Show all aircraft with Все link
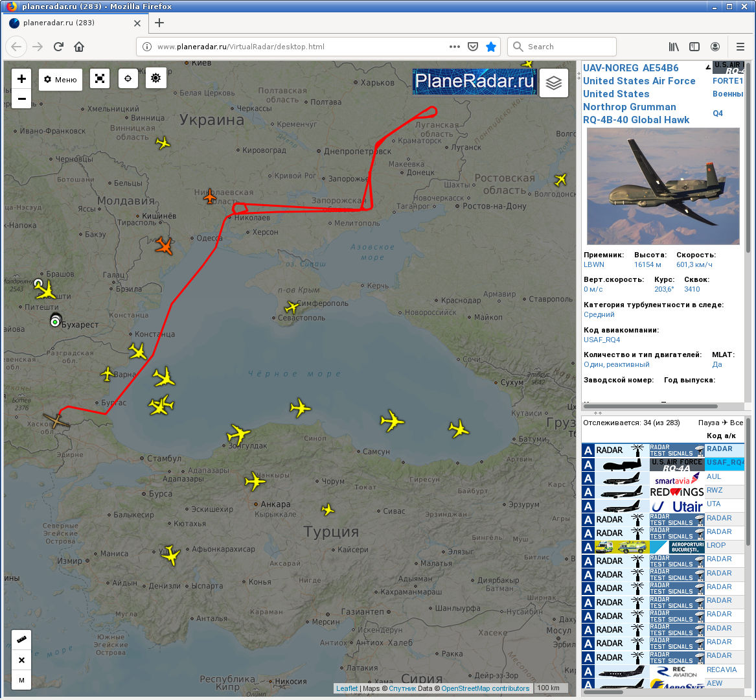 point(736,423)
